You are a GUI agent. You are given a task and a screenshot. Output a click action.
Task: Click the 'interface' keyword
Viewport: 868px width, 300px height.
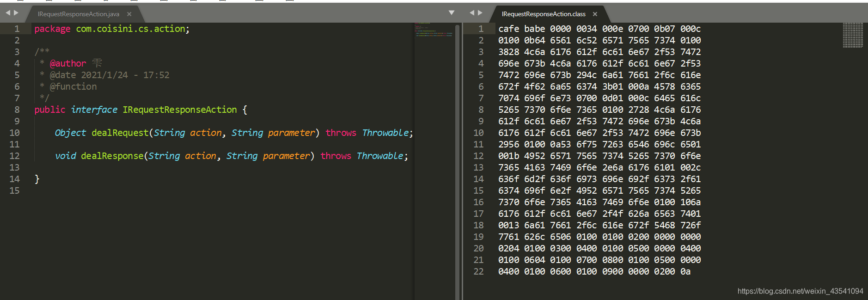coord(94,110)
